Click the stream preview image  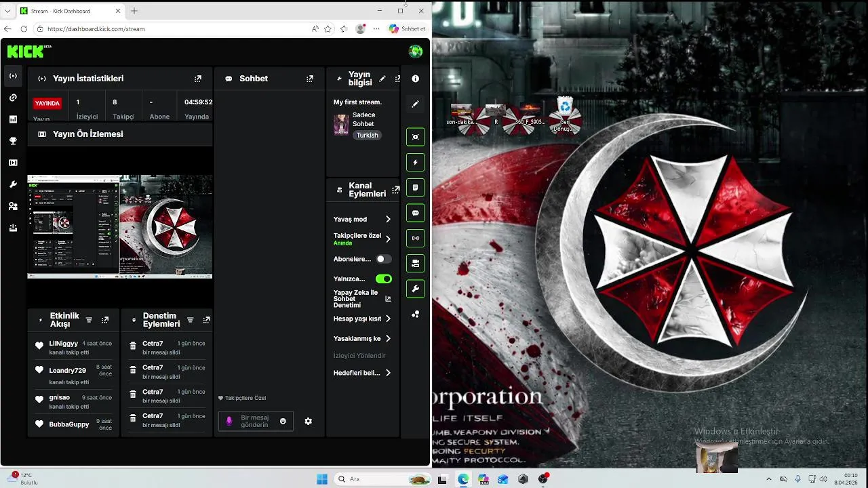click(x=119, y=226)
